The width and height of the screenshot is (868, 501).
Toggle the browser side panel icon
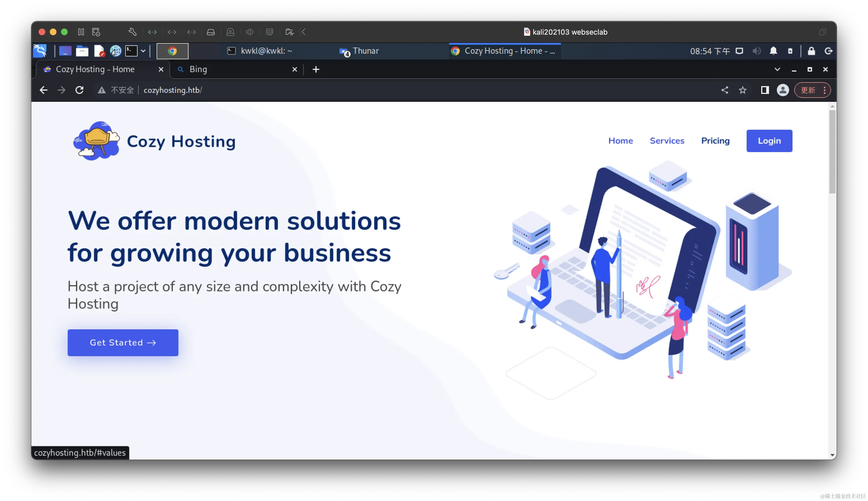coord(765,90)
